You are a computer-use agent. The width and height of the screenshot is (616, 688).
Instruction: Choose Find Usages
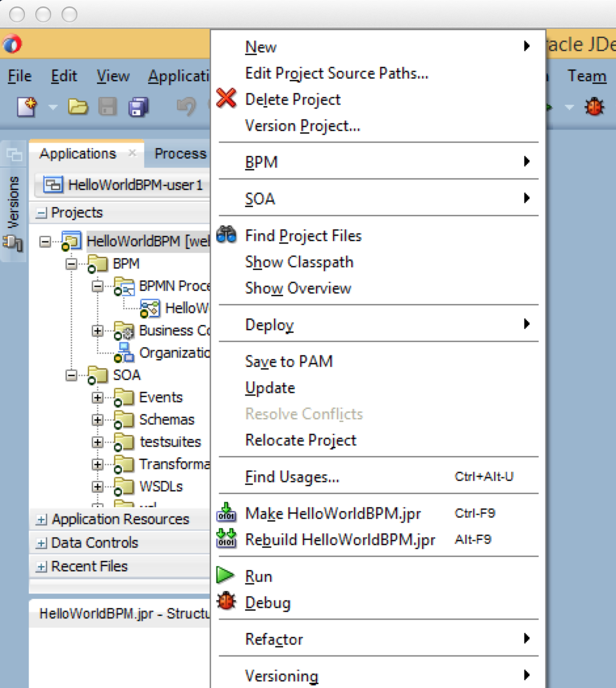[379, 476]
